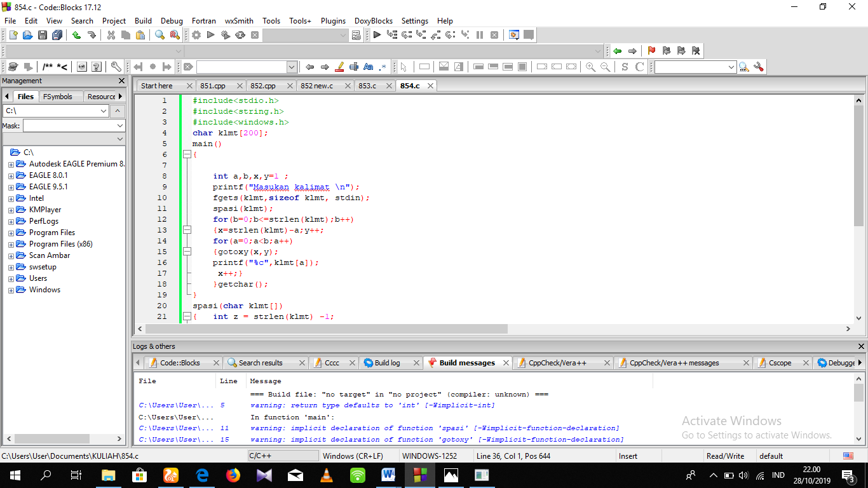Viewport: 868px width, 488px height.
Task: Open the Build menu
Action: (144, 20)
